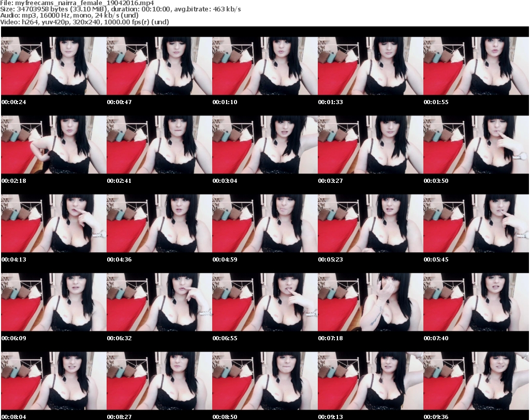
Task: Click the 00:00:47 timestamp label
Action: pos(120,102)
